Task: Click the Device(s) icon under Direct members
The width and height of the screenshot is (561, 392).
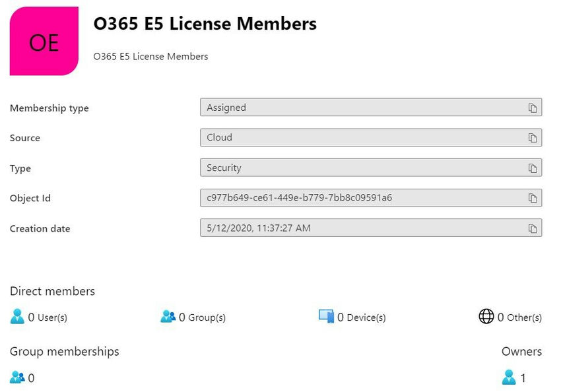Action: 326,316
